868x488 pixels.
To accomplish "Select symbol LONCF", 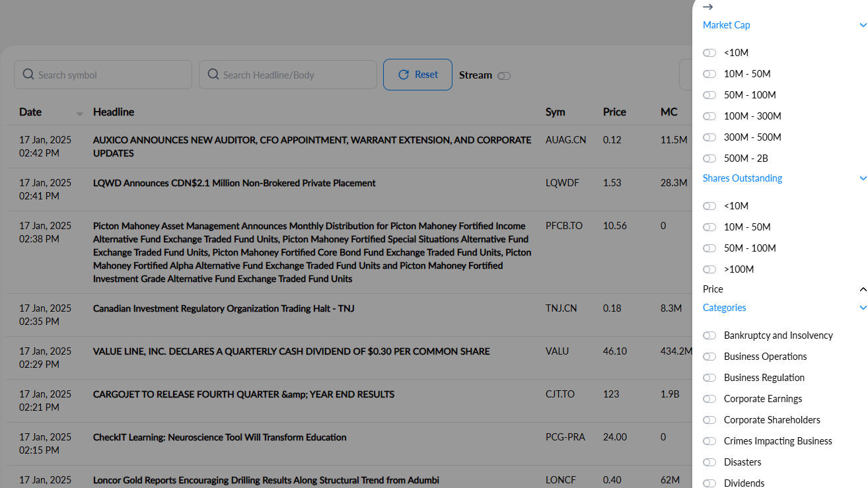I will [x=561, y=480].
